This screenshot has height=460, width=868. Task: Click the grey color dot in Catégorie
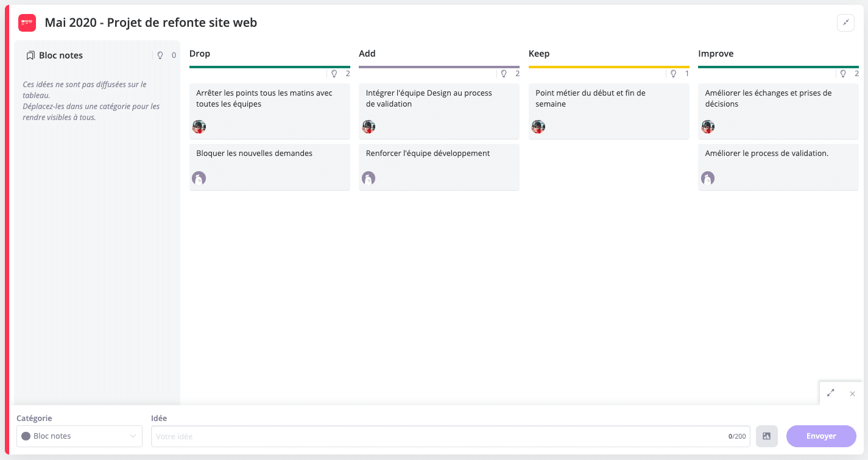pyautogui.click(x=26, y=436)
